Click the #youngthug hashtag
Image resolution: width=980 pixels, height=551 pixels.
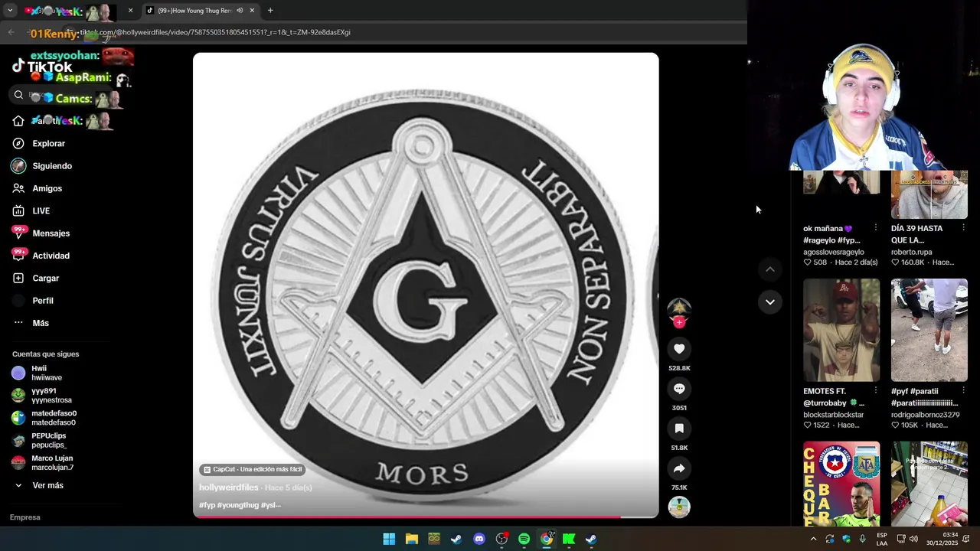click(239, 505)
